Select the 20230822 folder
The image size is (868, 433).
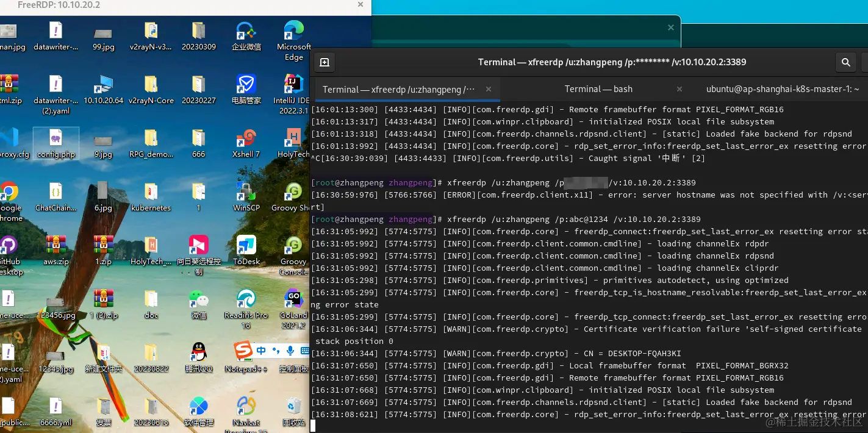151,357
